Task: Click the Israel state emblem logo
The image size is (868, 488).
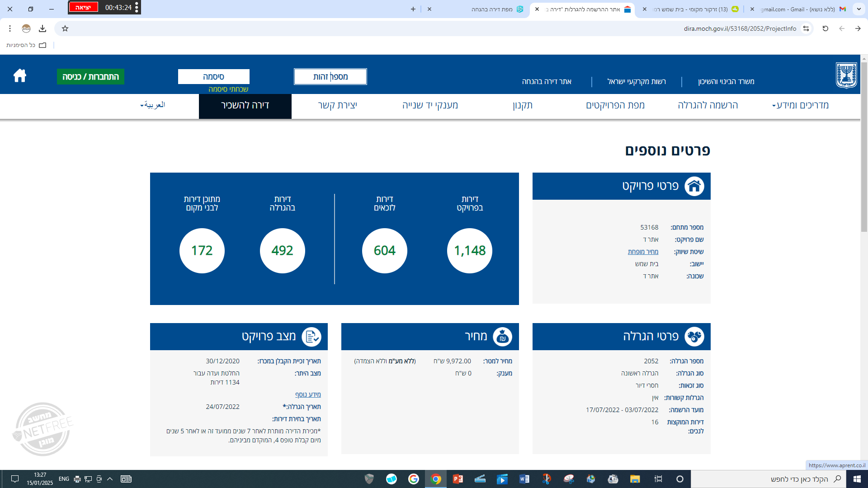Action: pyautogui.click(x=847, y=76)
